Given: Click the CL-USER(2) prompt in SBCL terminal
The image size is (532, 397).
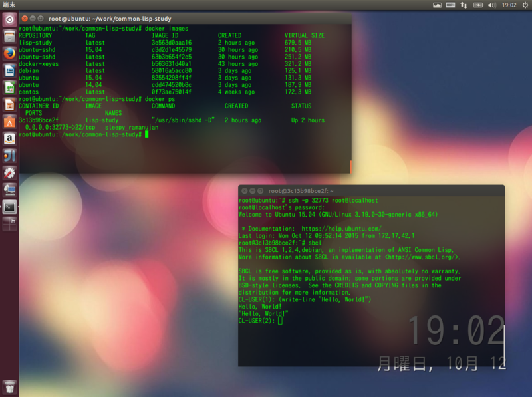Looking at the screenshot, I should 256,321.
